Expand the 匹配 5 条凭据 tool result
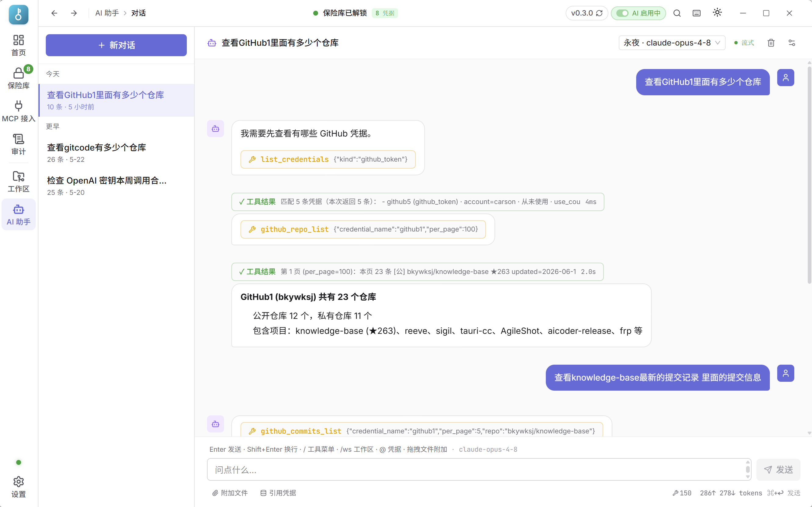The height and width of the screenshot is (507, 812). [418, 202]
